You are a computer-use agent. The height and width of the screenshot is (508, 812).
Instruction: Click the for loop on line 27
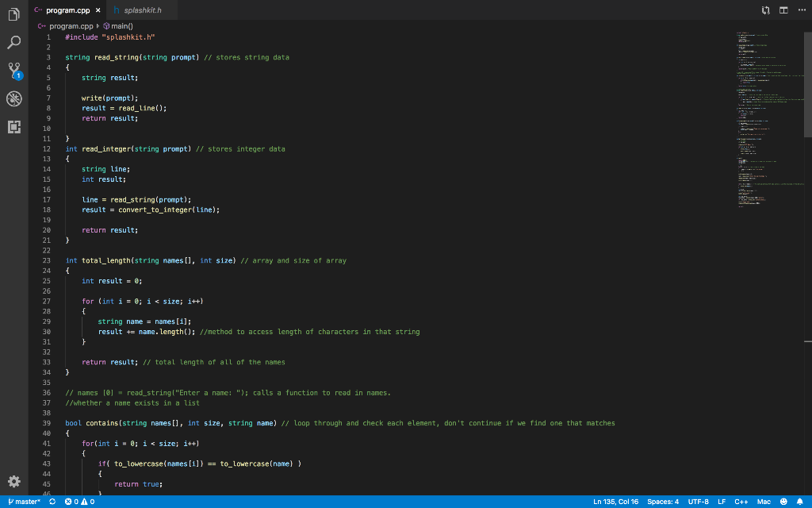click(x=143, y=302)
